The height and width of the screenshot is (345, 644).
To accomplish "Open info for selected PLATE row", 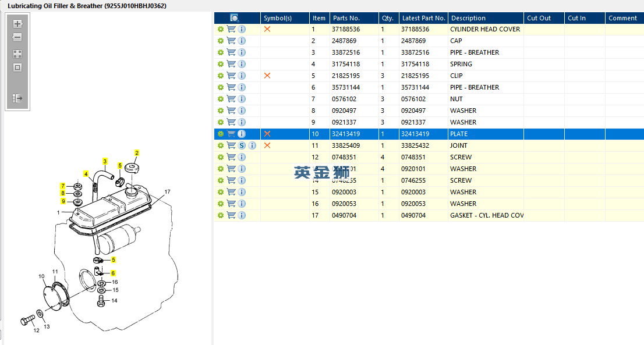I will [242, 134].
